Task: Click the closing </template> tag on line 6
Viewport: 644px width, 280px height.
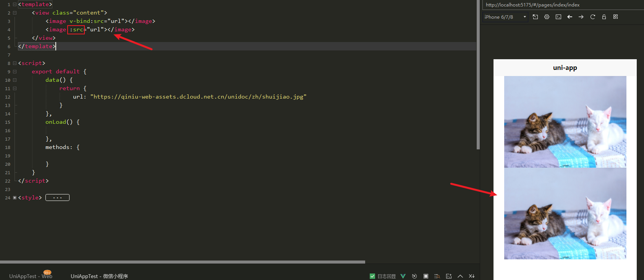Action: 37,46
